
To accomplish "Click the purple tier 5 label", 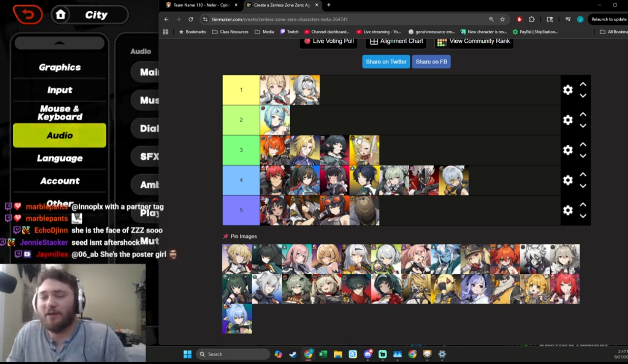I will (241, 210).
